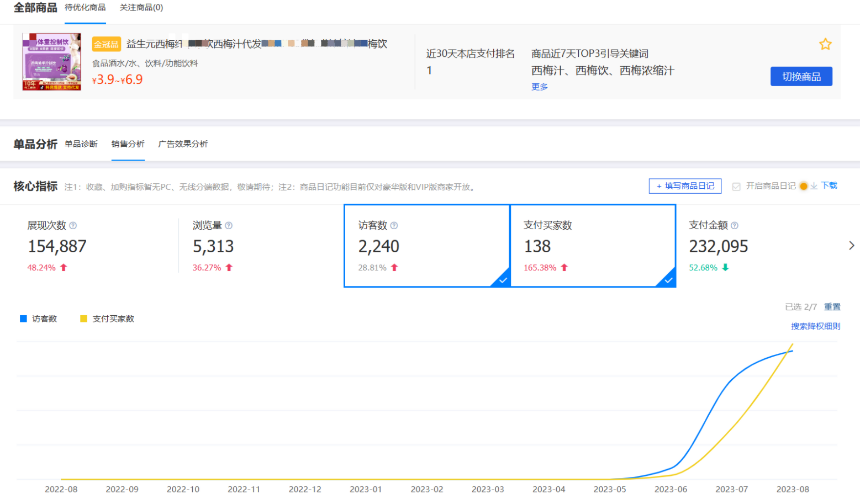Open the 搜索降权细则 link
Image resolution: width=860 pixels, height=504 pixels.
(815, 326)
